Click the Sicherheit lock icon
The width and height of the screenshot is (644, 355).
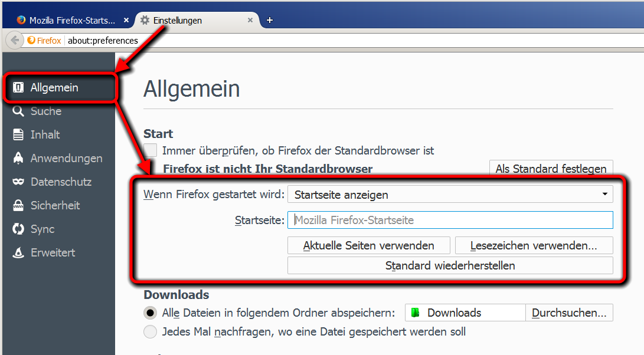(x=18, y=206)
